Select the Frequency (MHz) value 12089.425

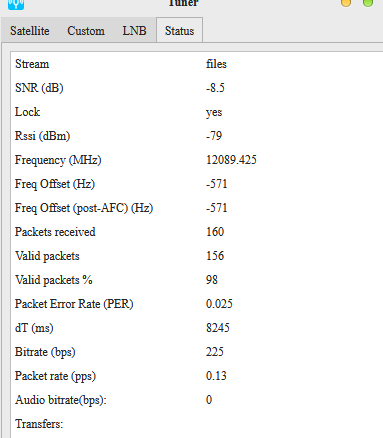tap(231, 160)
